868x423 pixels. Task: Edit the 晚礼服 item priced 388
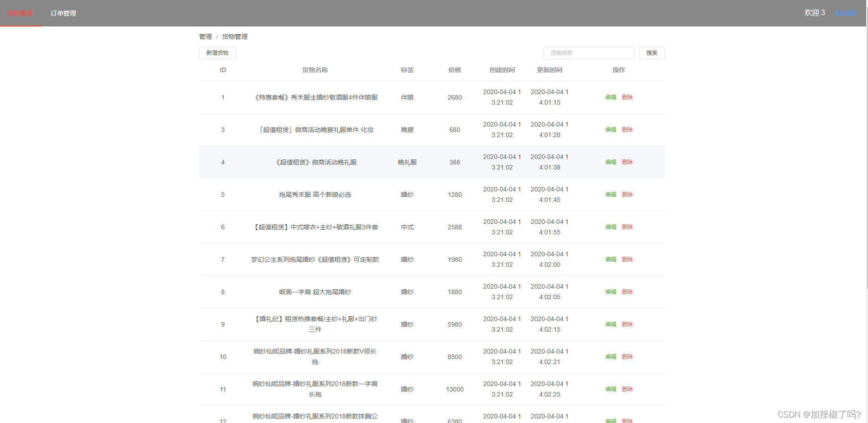(611, 162)
